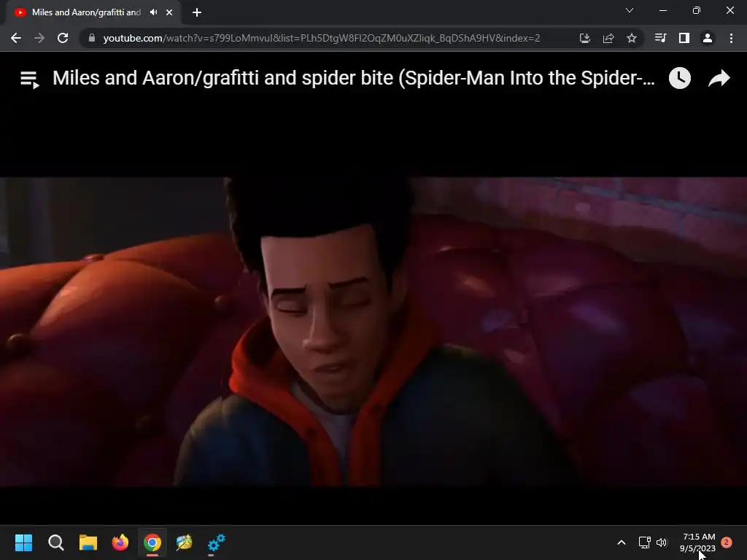The height and width of the screenshot is (560, 747).
Task: Open the Windows Start menu
Action: (23, 542)
